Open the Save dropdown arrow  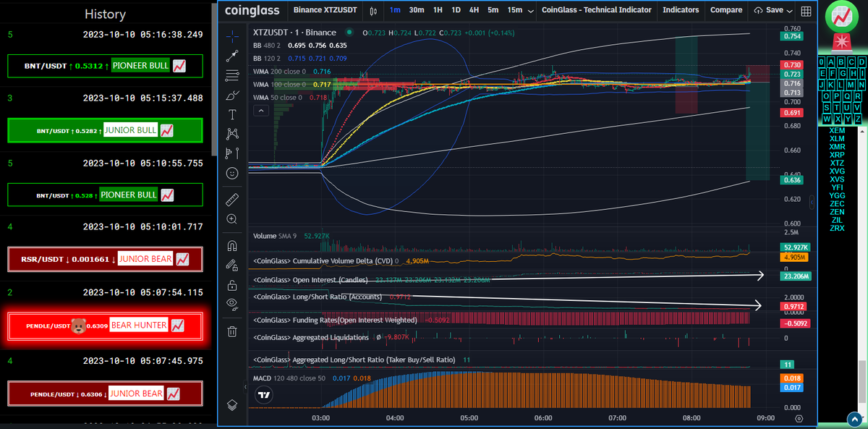pyautogui.click(x=790, y=10)
